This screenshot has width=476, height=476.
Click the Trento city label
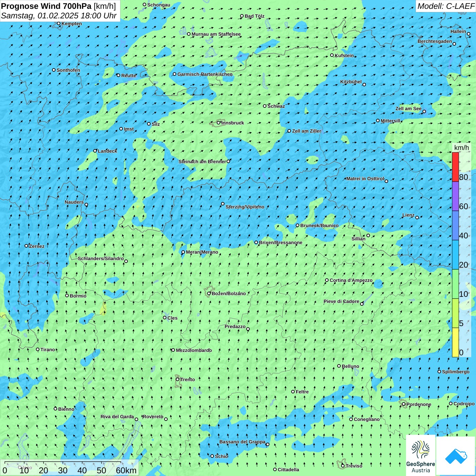click(x=188, y=379)
